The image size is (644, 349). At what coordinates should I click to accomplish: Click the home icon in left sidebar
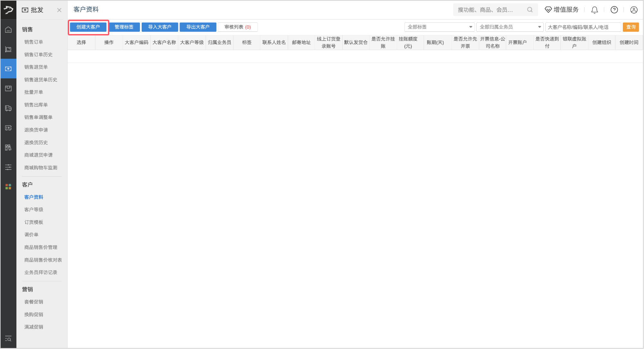[x=8, y=30]
